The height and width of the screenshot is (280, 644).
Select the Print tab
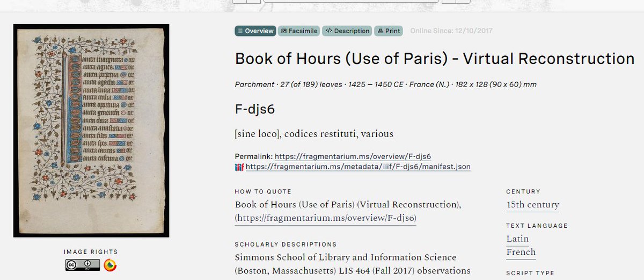tap(389, 31)
